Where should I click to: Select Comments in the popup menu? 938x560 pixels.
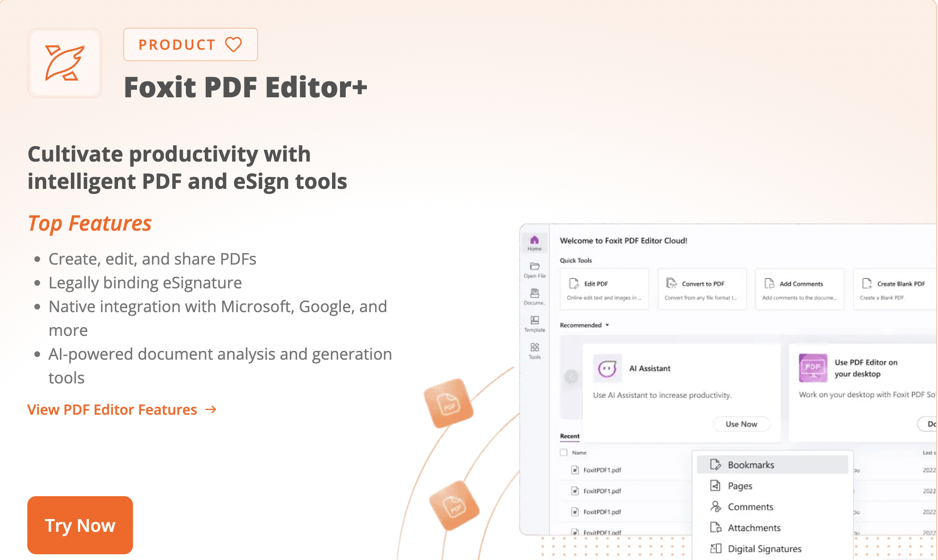click(772, 507)
